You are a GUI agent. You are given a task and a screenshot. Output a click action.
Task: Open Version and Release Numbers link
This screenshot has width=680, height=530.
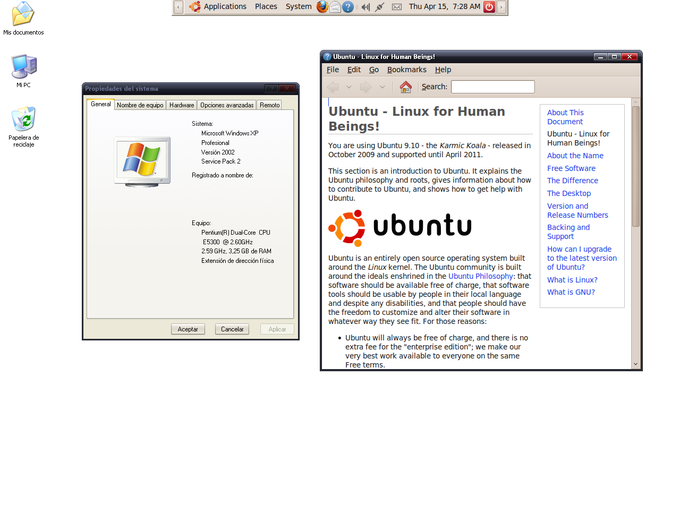pos(578,210)
